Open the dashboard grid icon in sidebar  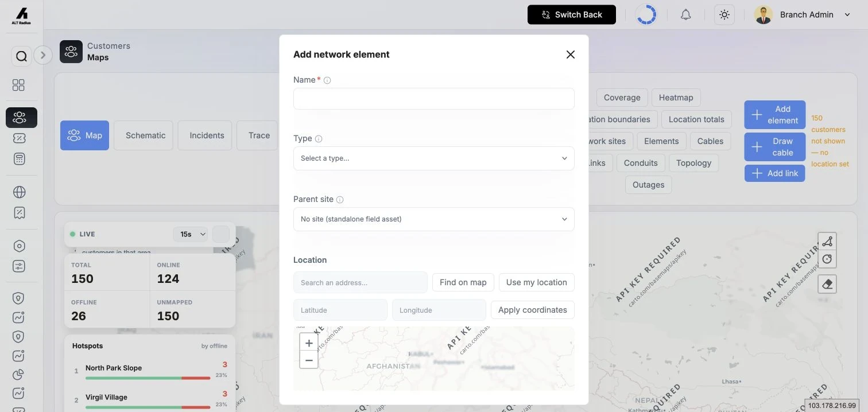pyautogui.click(x=18, y=85)
